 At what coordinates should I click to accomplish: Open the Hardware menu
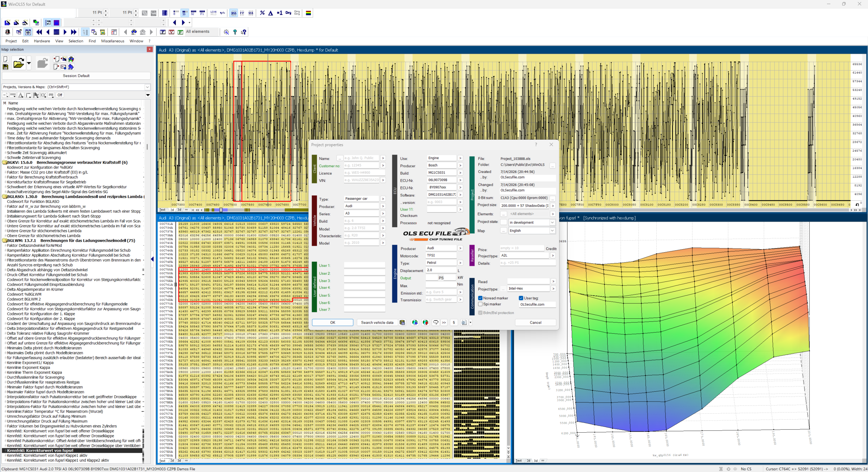pos(42,41)
